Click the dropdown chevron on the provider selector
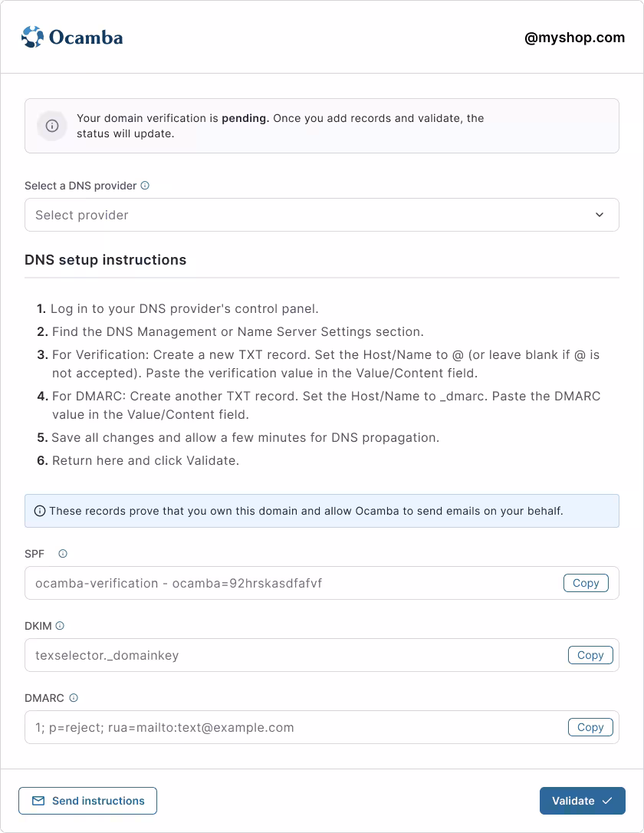This screenshot has width=644, height=833. (600, 215)
